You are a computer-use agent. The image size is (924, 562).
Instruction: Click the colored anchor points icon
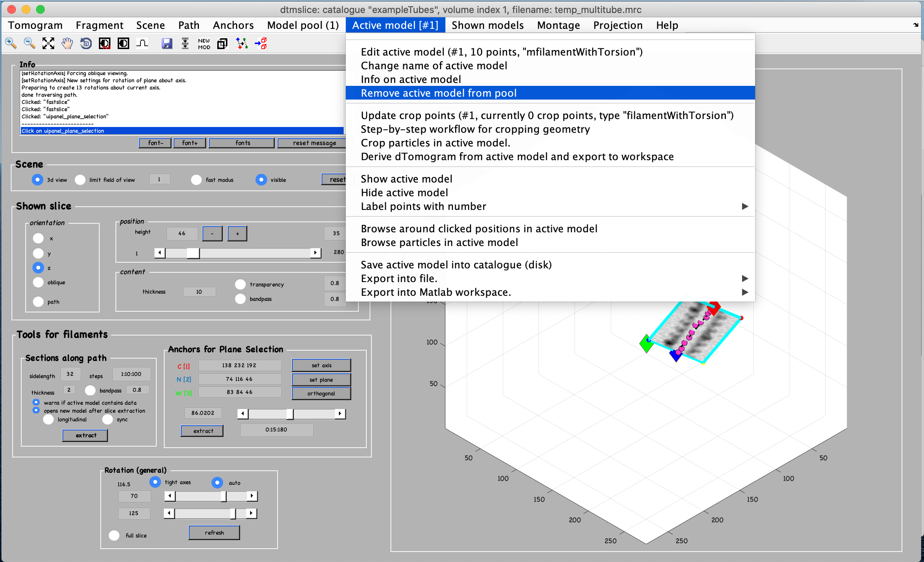click(242, 43)
